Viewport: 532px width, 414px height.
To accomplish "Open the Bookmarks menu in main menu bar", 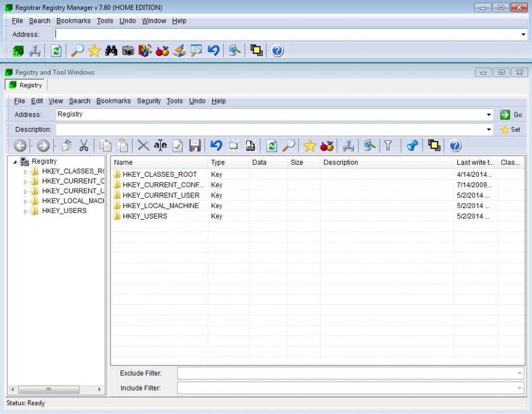I will click(x=74, y=21).
